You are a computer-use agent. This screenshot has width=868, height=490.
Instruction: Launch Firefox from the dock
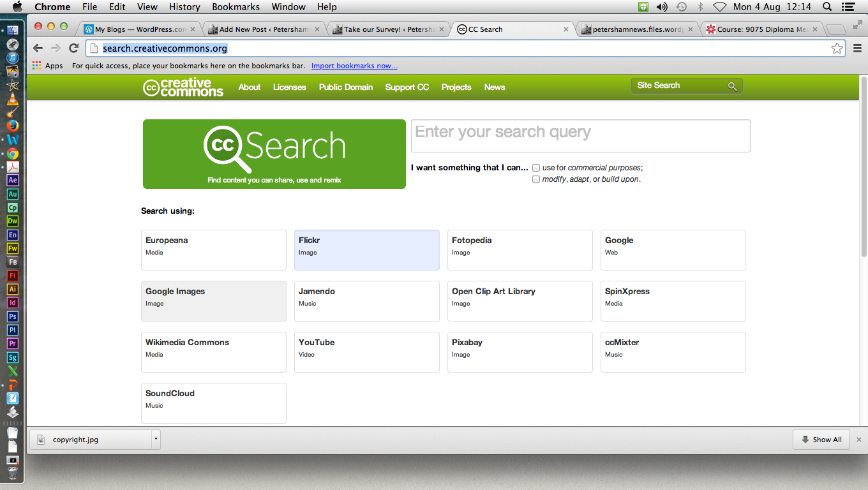[x=13, y=126]
